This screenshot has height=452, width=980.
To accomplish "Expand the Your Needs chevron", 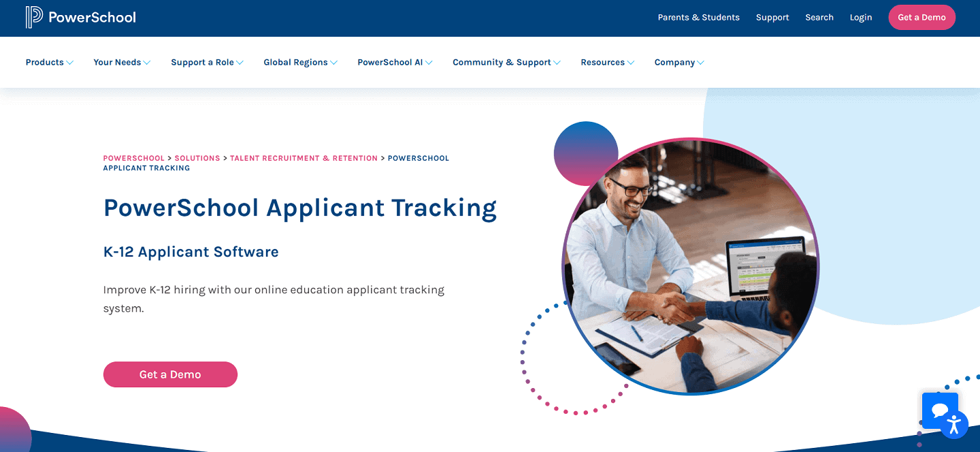I will [x=147, y=63].
